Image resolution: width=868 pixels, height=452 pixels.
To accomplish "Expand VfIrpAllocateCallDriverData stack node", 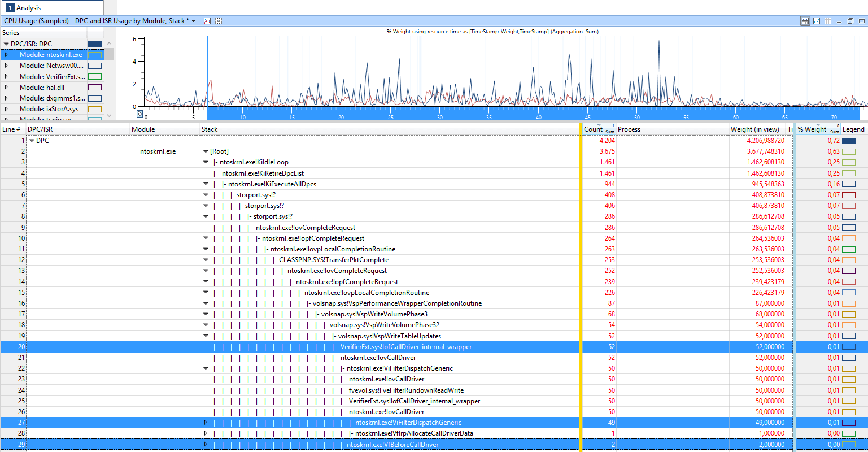I will [206, 433].
